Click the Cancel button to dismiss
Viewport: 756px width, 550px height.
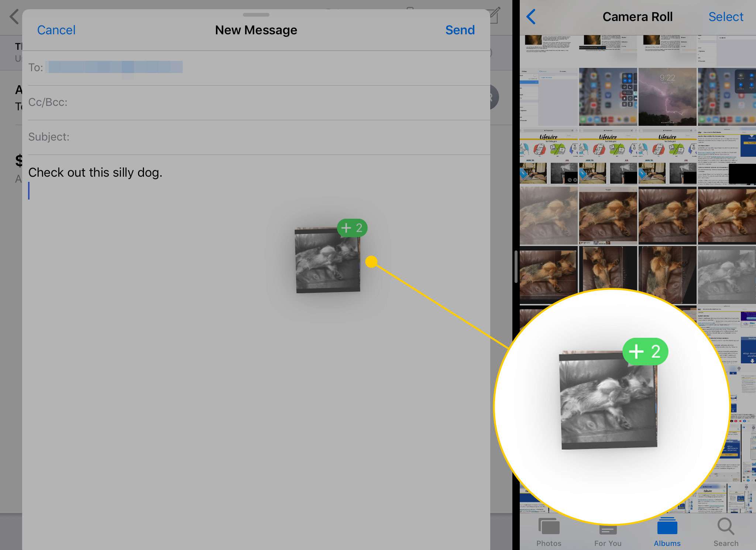coord(56,29)
